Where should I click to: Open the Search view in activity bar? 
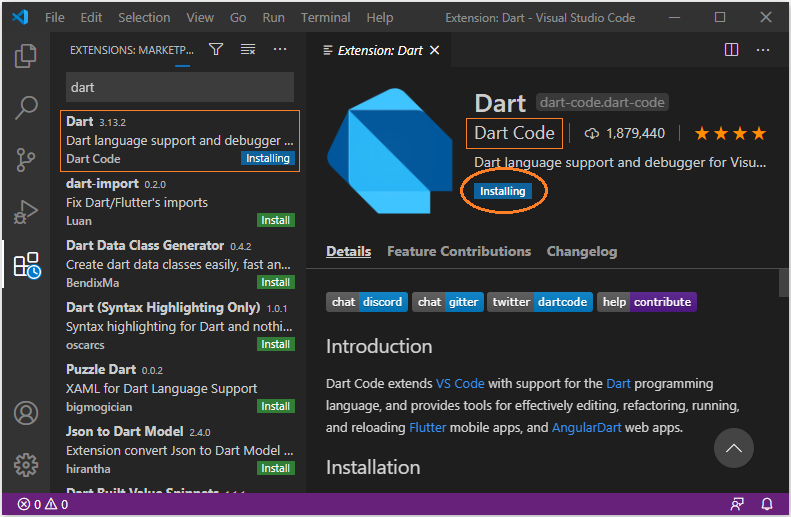click(26, 107)
